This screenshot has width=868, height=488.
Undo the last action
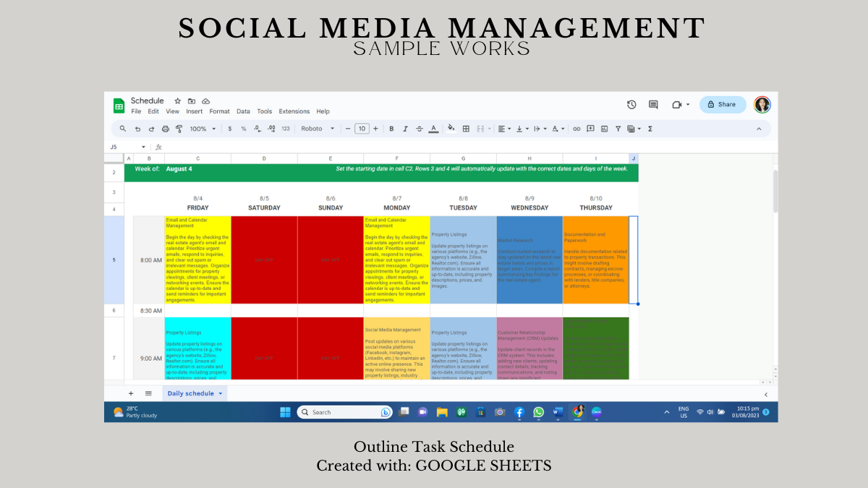[x=137, y=129]
